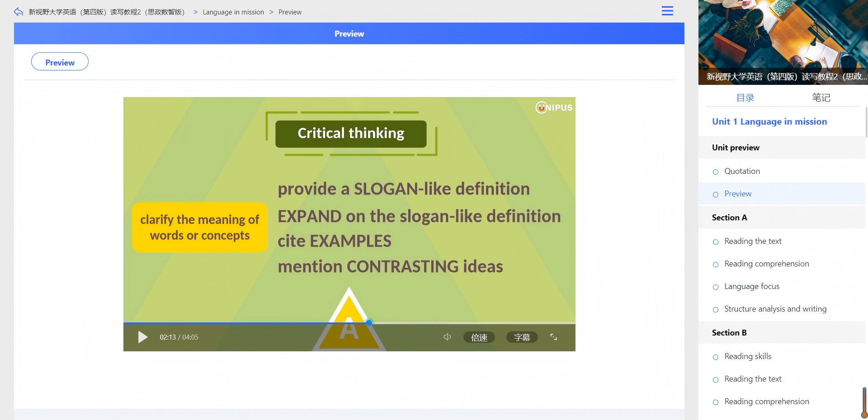The height and width of the screenshot is (420, 868).
Task: Select the Quotation circle marker
Action: pyautogui.click(x=716, y=172)
